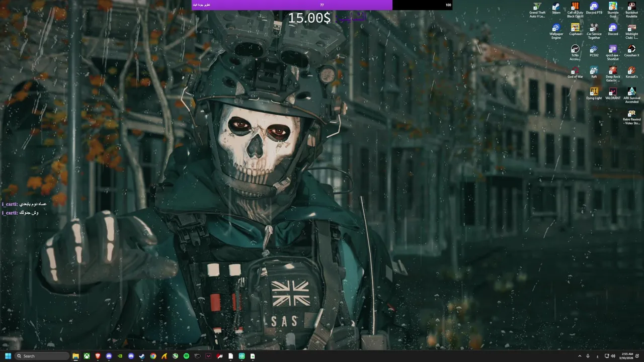Select the Midnight Club desktop icon

pyautogui.click(x=631, y=31)
